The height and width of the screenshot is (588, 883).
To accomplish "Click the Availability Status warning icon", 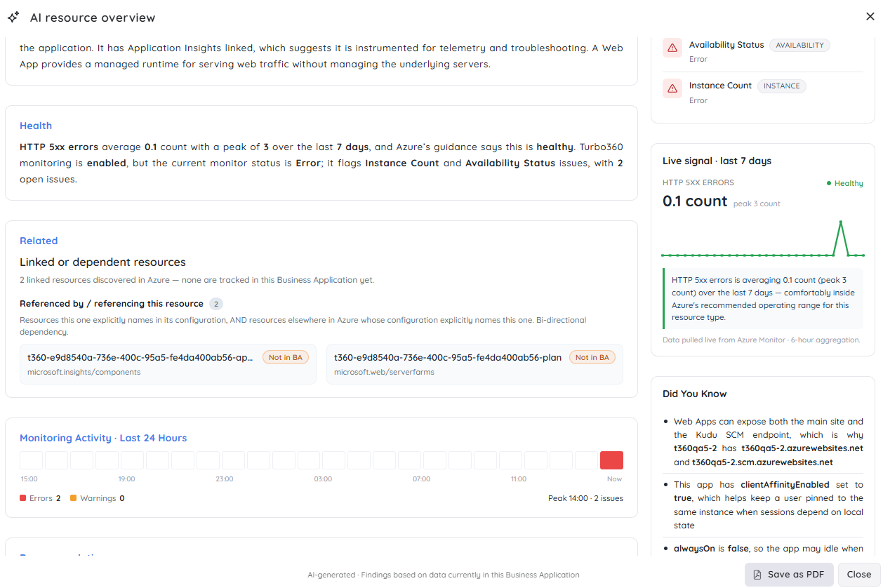I will pyautogui.click(x=672, y=48).
